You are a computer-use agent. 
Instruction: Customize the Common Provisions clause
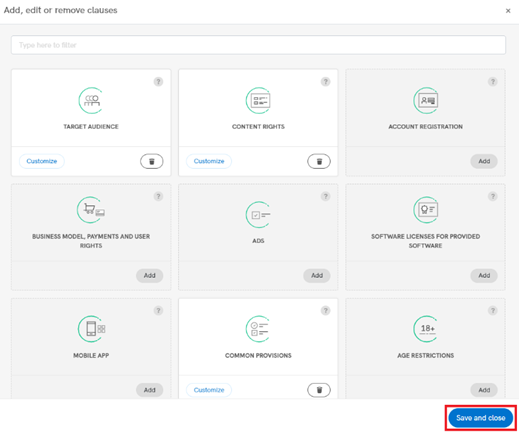click(x=209, y=390)
